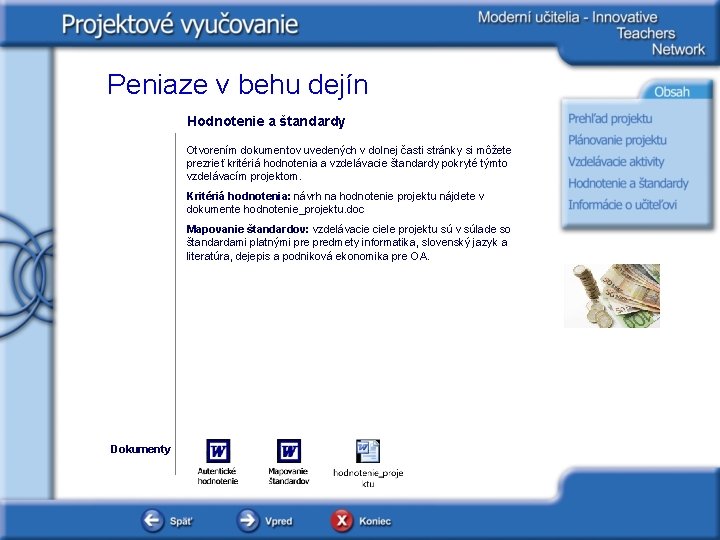Viewport: 720px width, 540px height.
Task: Open the Autentické hodnotenie Word document icon
Action: tap(218, 451)
